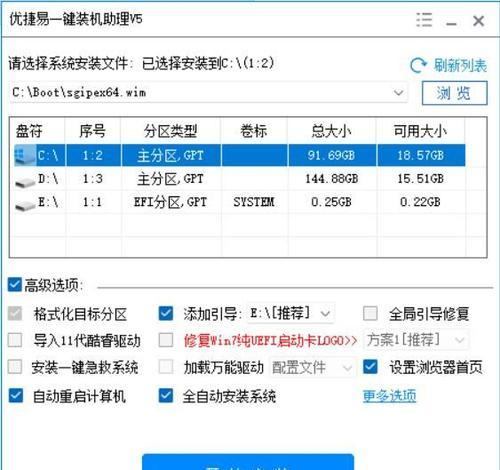Expand the 方案1[推荐] dropdown
500x470 pixels.
tap(417, 340)
